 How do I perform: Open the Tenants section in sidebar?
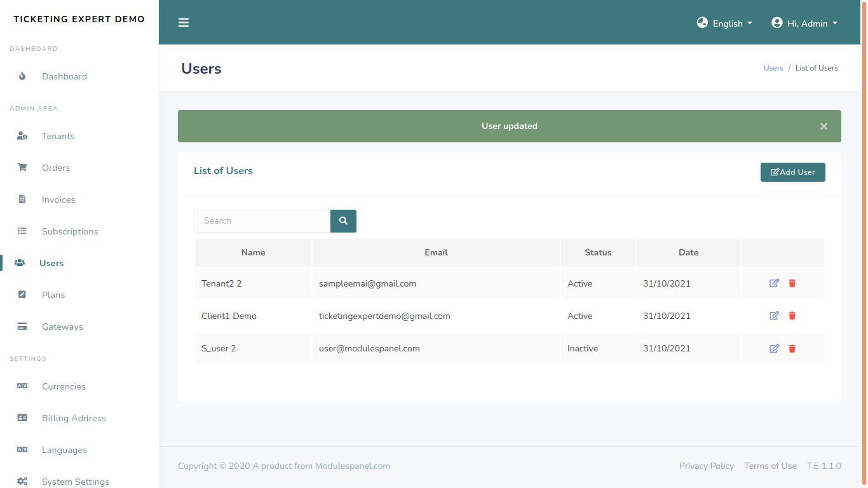pos(58,135)
